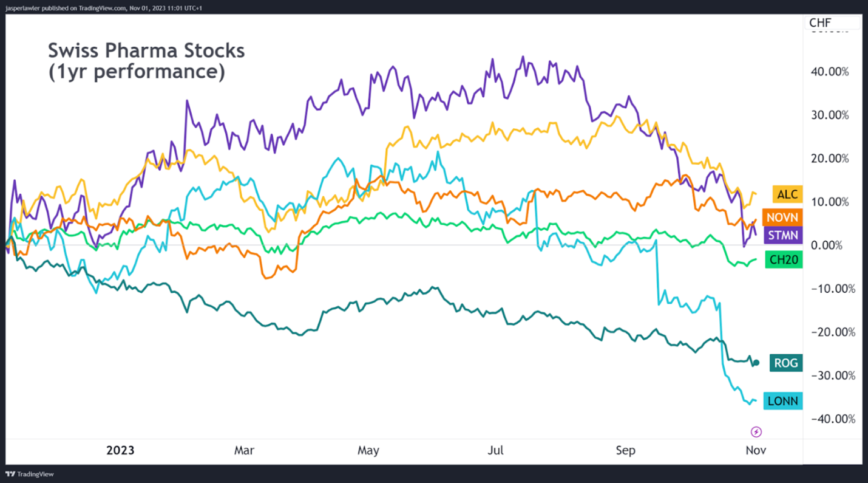Click the green CH20 ticker label
The width and height of the screenshot is (868, 483).
pos(784,259)
